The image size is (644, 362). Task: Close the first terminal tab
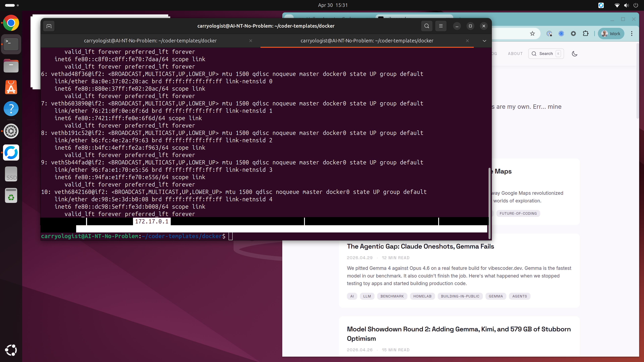tap(251, 41)
